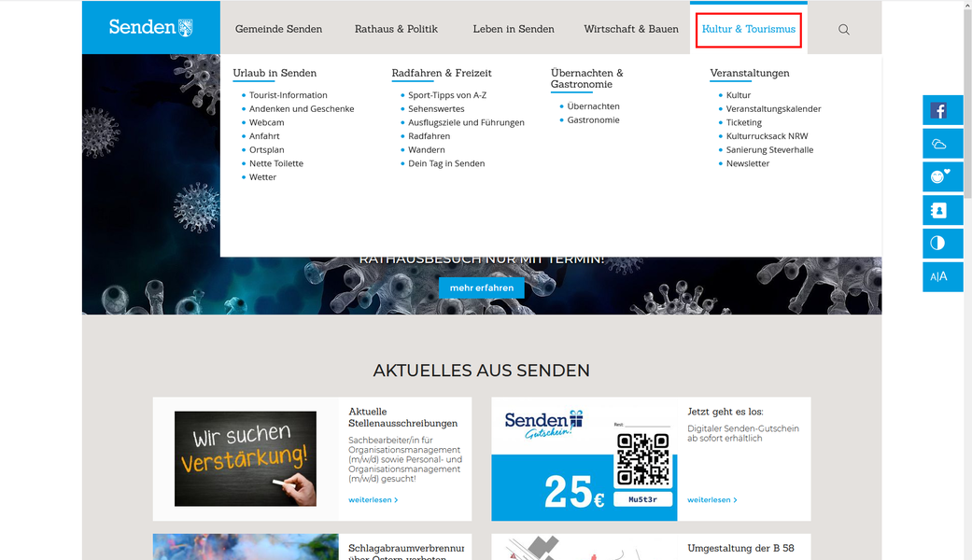The image size is (972, 560).
Task: Open Übernachten submenu link
Action: click(593, 105)
